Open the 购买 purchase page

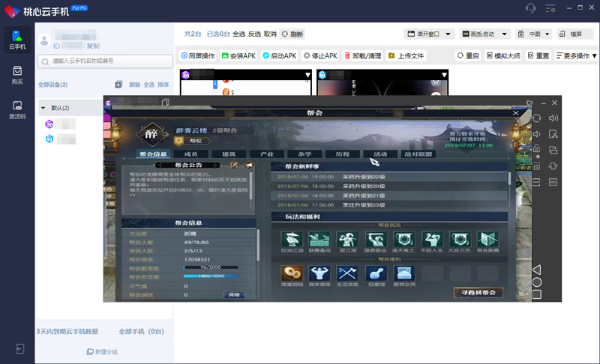tap(17, 75)
